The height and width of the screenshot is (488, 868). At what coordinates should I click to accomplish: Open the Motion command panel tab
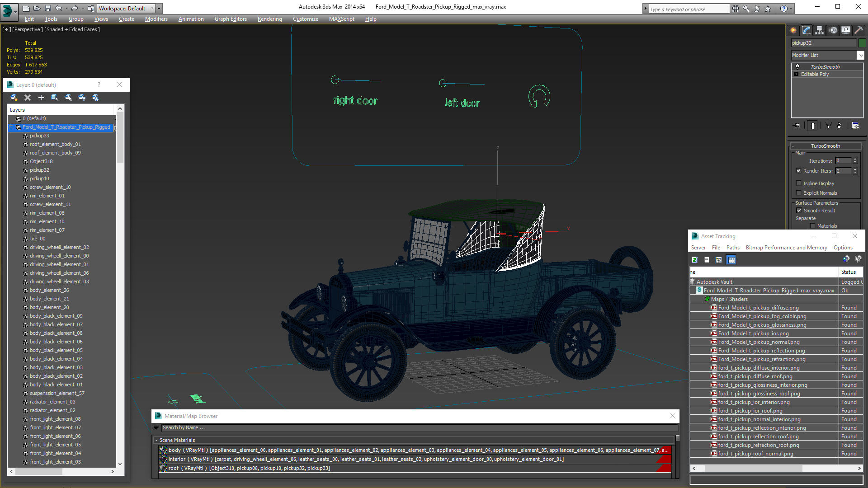(833, 30)
